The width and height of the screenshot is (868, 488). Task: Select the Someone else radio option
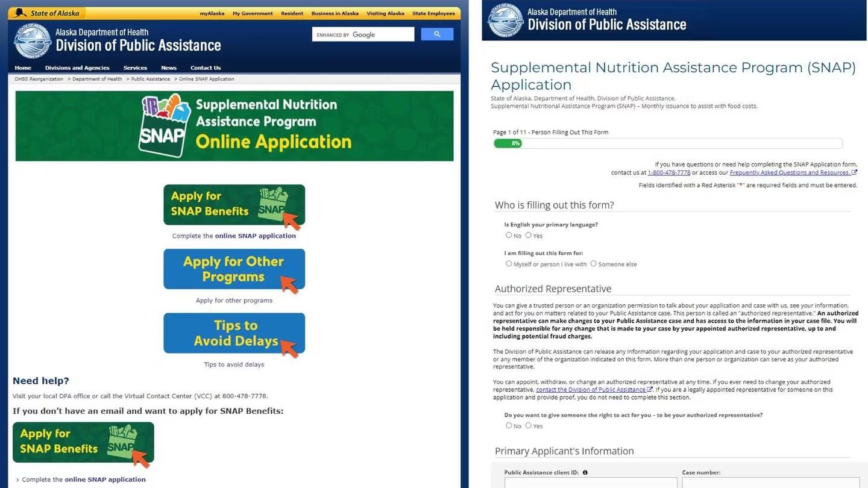click(x=593, y=264)
